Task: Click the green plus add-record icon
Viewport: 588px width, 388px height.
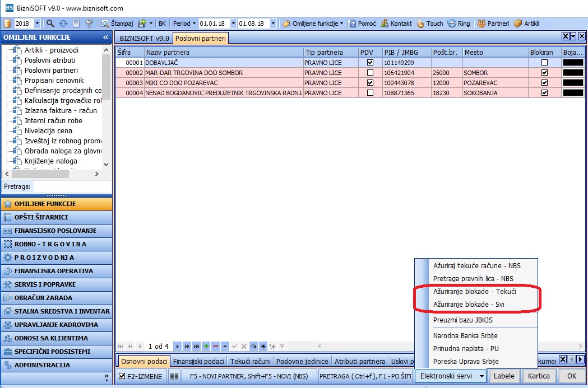Action: coord(206,347)
